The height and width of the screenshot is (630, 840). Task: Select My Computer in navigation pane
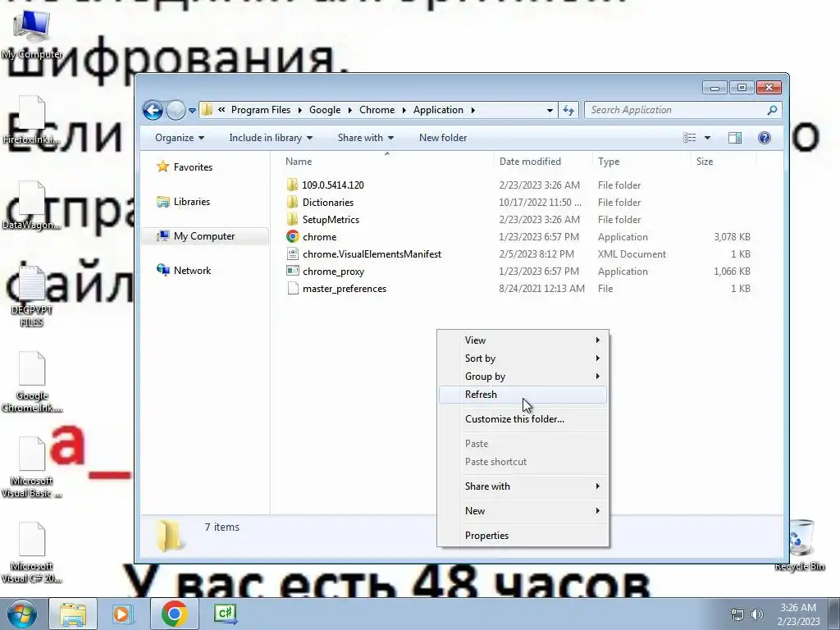tap(205, 236)
